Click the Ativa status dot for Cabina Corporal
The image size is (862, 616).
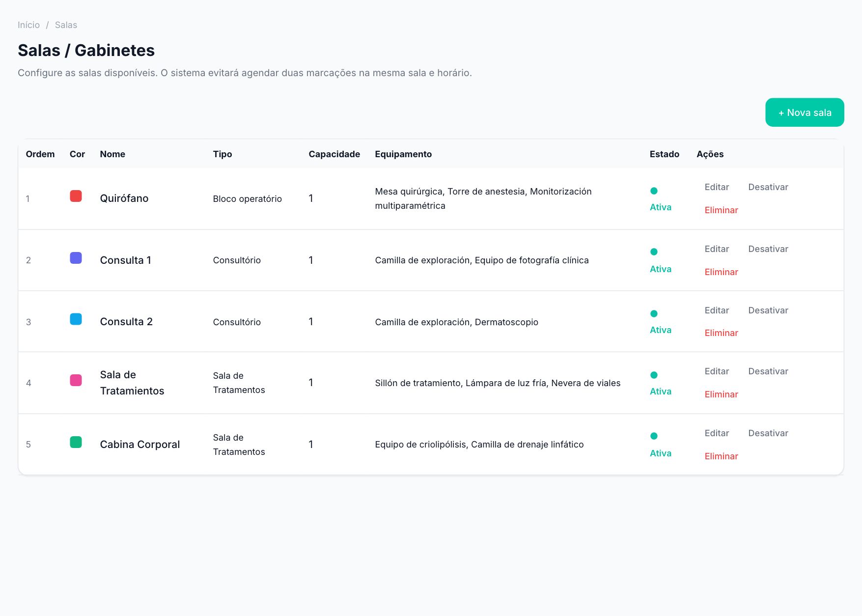click(x=654, y=436)
